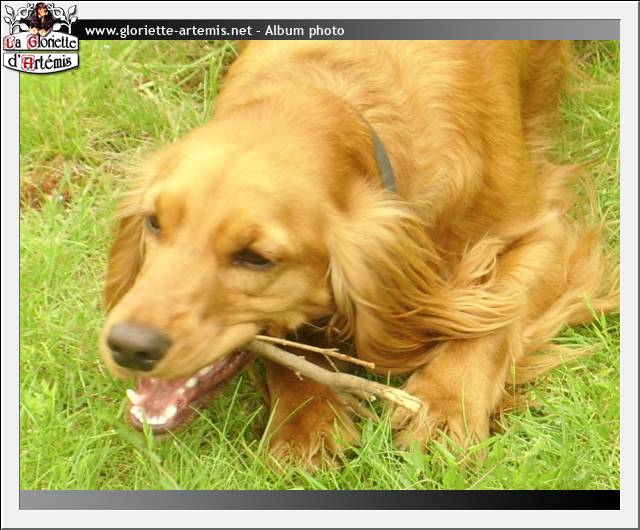Image resolution: width=640 pixels, height=530 pixels.
Task: Click on the dog's black nose
Action: pos(137,346)
